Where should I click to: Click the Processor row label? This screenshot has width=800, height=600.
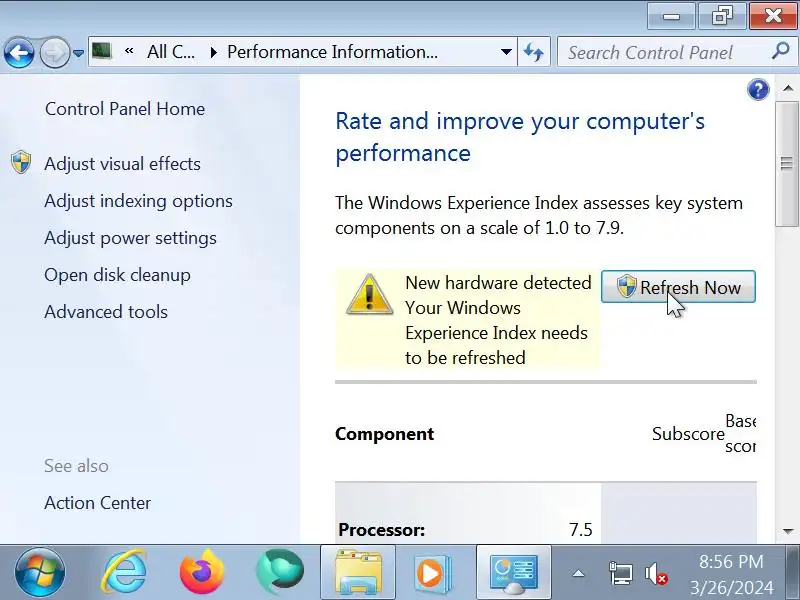click(x=381, y=530)
